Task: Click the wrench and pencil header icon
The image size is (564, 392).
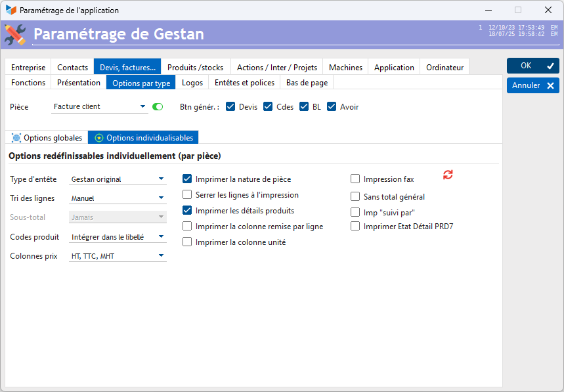Action: tap(15, 34)
